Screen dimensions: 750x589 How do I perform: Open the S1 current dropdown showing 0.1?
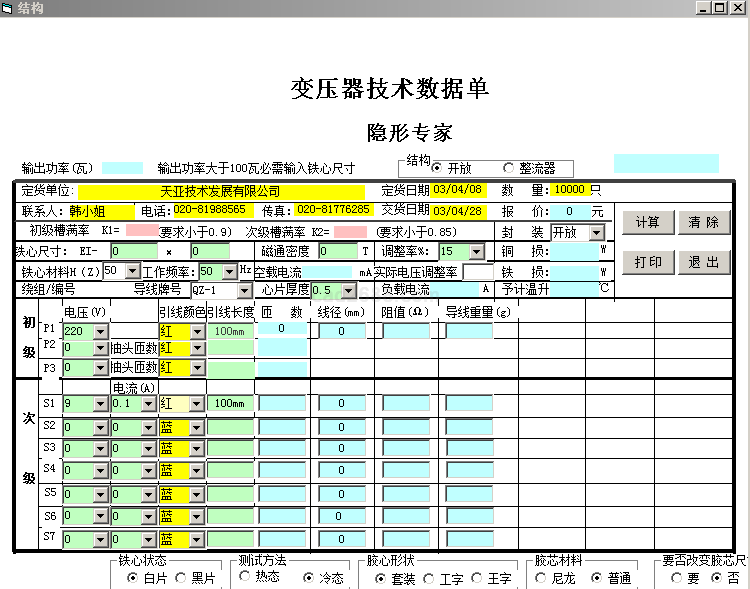point(149,404)
